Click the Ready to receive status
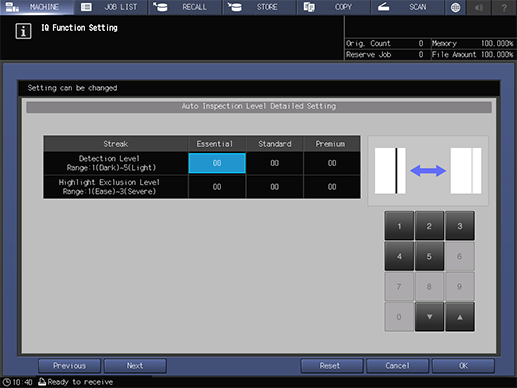 pyautogui.click(x=75, y=382)
